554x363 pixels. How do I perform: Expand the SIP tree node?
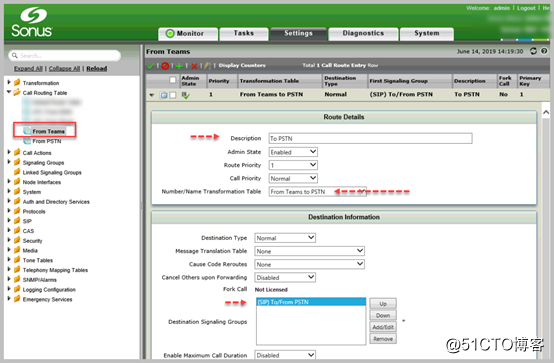coord(9,221)
